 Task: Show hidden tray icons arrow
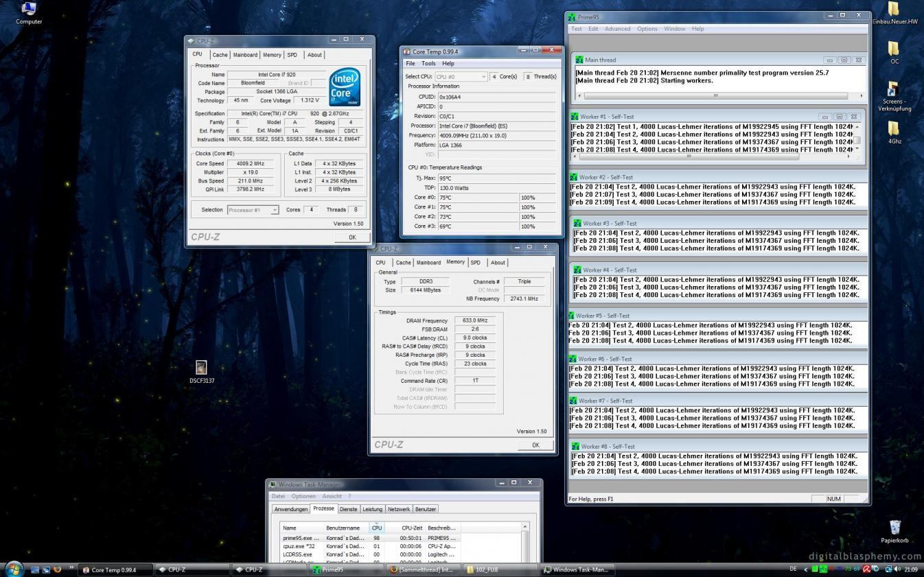click(x=807, y=569)
